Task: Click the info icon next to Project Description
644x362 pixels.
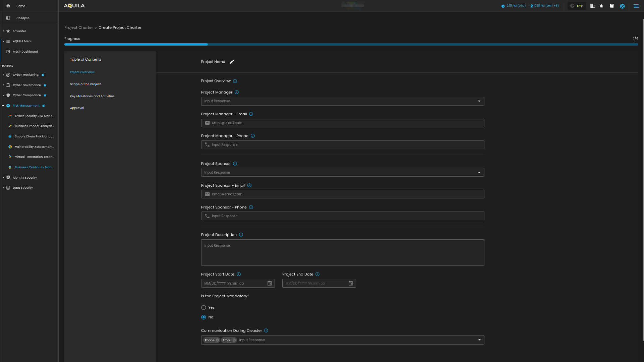Action: [241, 235]
